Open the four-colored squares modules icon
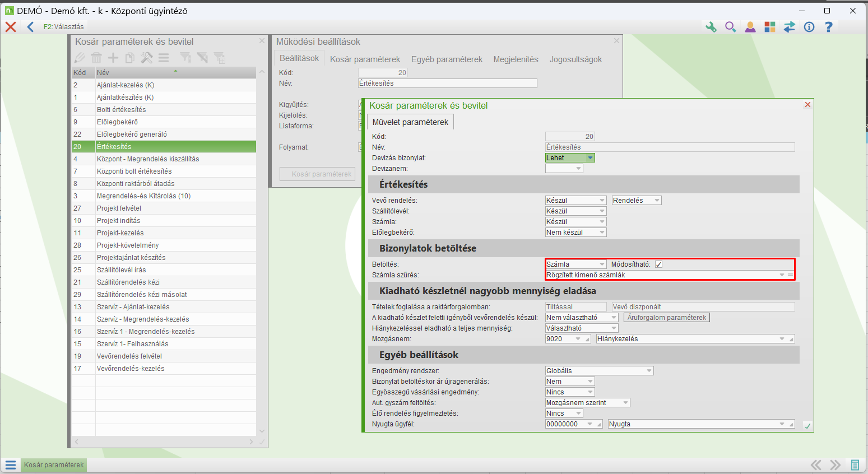The image size is (868, 474). [x=769, y=27]
